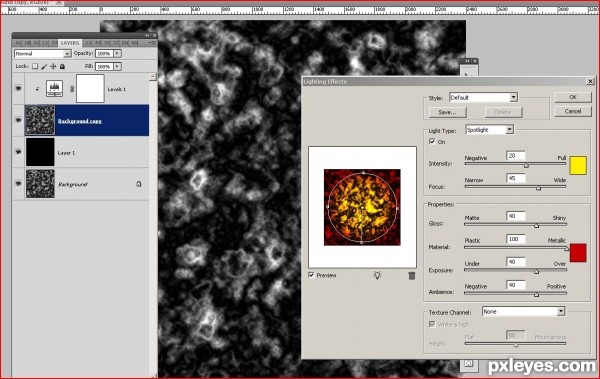Open the yellow light color swatch
This screenshot has width=600, height=379.
[578, 165]
